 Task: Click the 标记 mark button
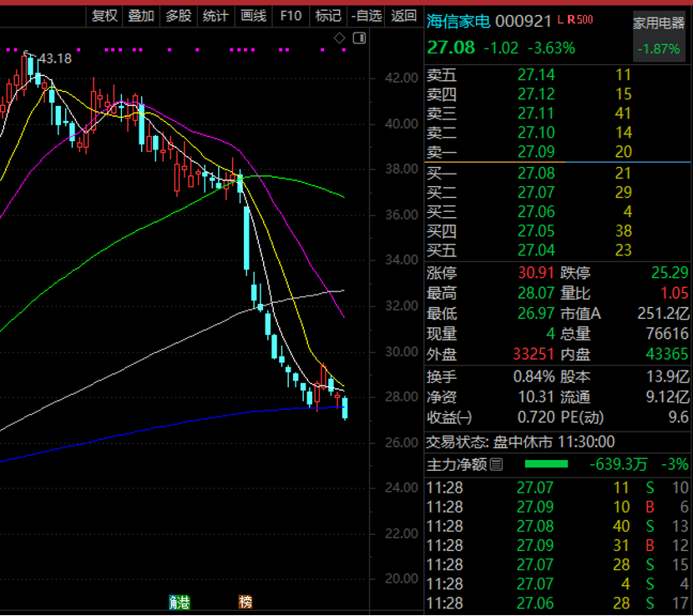tap(328, 15)
